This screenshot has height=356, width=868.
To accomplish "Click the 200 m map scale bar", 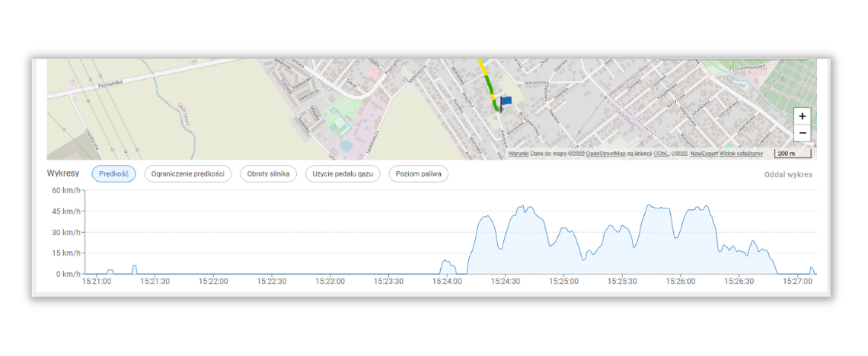I will pos(793,154).
